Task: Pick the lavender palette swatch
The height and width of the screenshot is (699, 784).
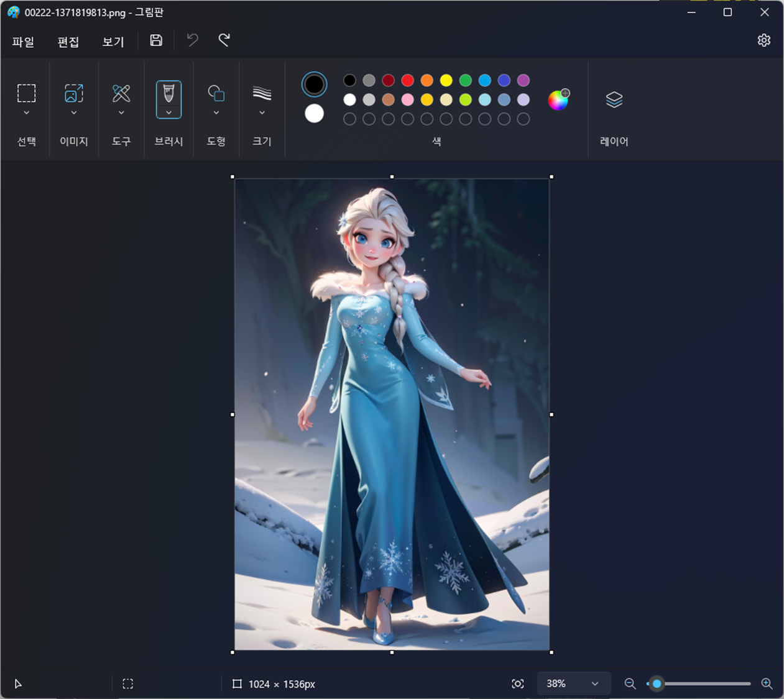Action: [x=523, y=99]
